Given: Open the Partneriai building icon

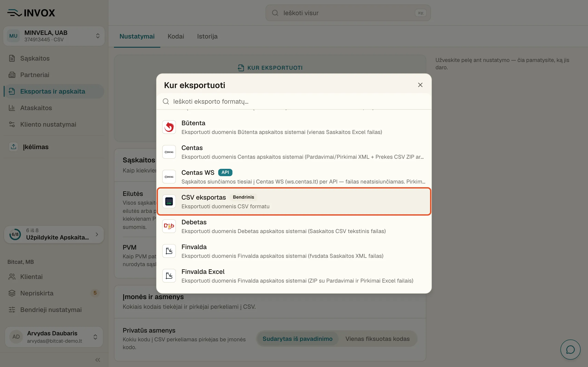Looking at the screenshot, I should coord(12,75).
